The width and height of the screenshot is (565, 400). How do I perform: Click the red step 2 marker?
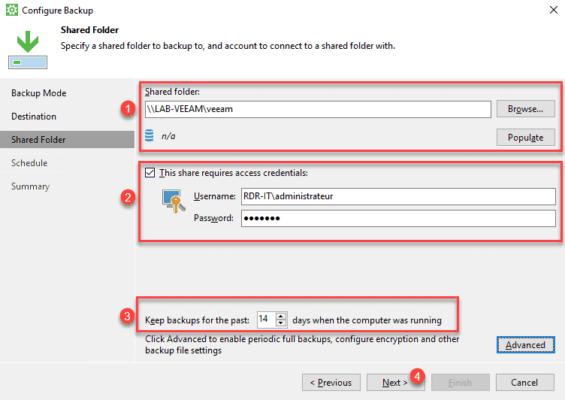128,197
